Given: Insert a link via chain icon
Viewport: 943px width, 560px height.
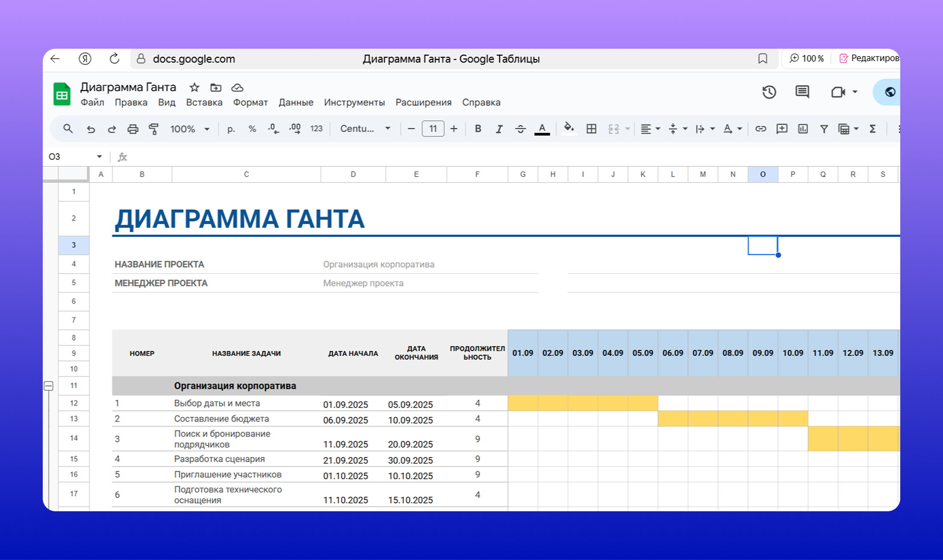Looking at the screenshot, I should 760,129.
